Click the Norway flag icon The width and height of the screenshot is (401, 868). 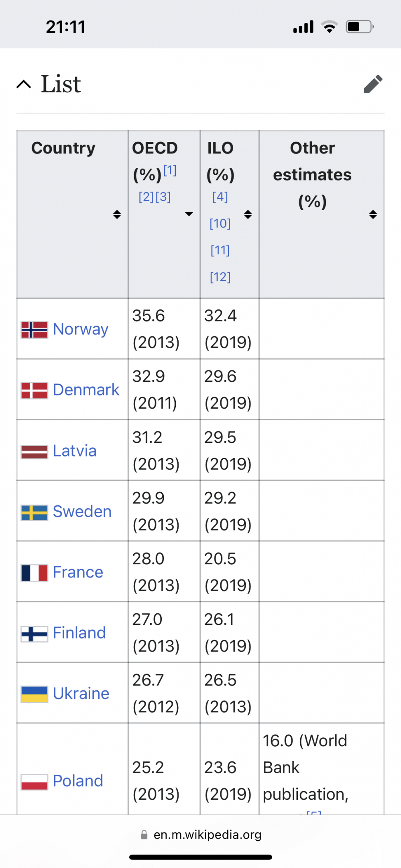pyautogui.click(x=35, y=330)
